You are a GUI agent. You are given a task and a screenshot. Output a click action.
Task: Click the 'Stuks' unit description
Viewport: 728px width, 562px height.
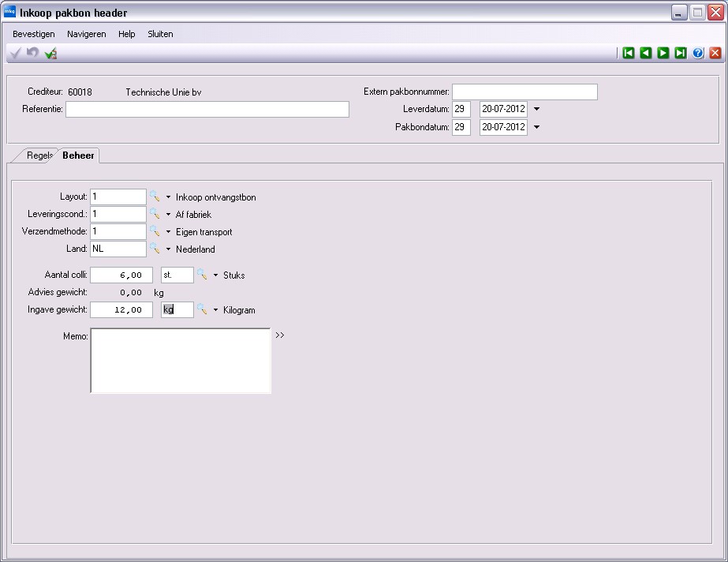(x=234, y=275)
